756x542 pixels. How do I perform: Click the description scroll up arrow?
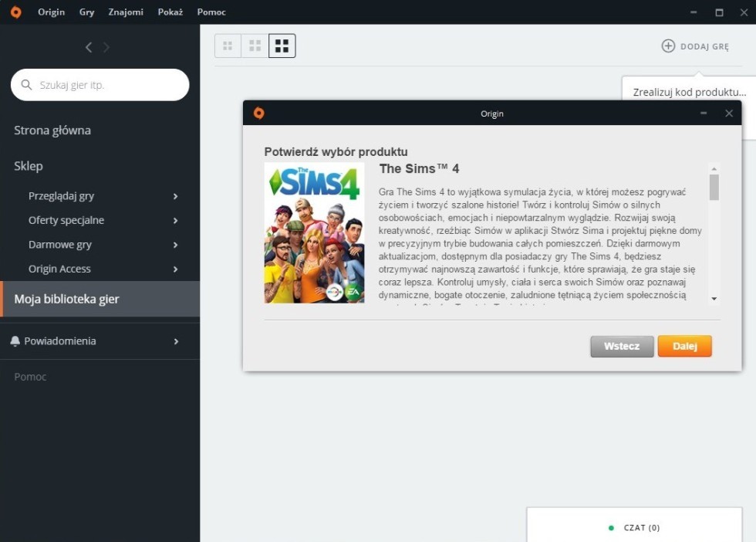(714, 168)
